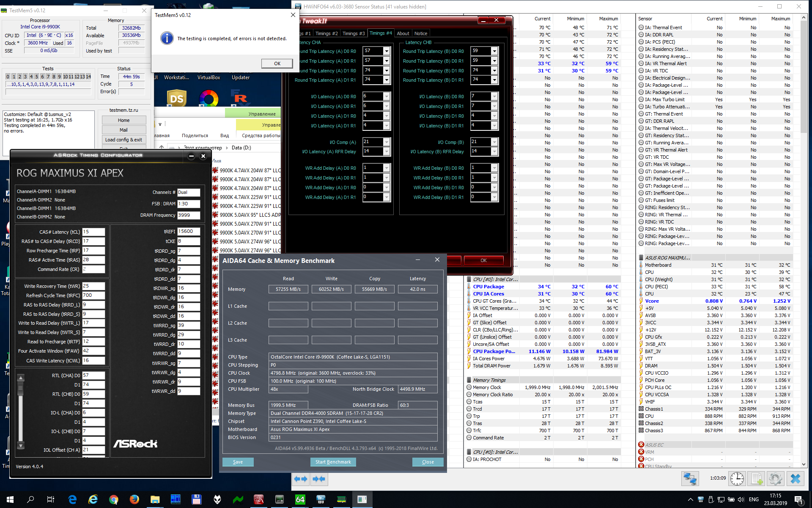Open Google Chrome from taskbar

[x=113, y=500]
